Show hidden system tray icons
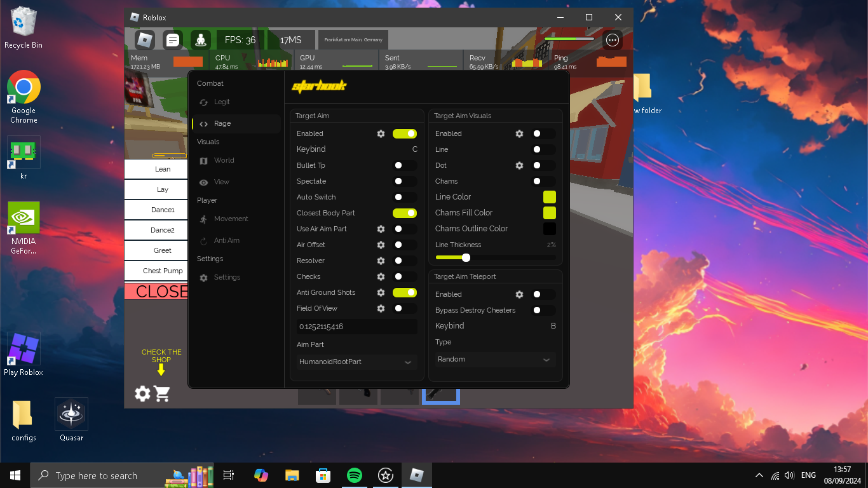The height and width of the screenshot is (488, 868). (759, 475)
